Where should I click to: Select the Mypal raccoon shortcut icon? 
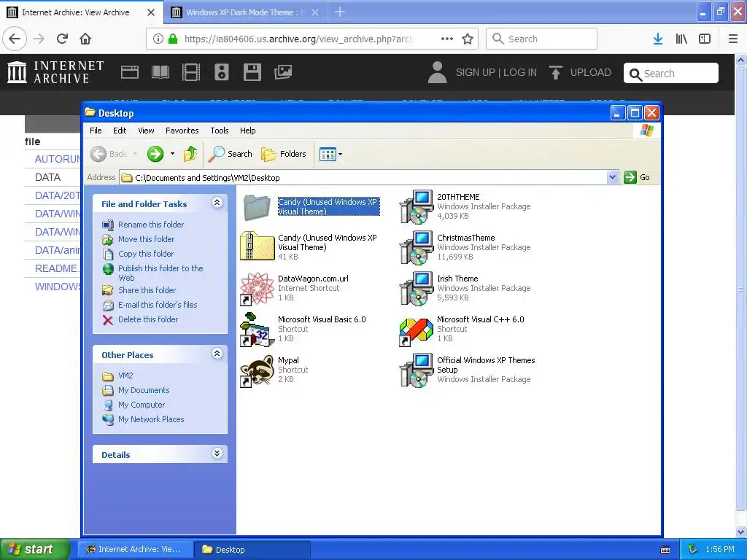[x=257, y=370]
